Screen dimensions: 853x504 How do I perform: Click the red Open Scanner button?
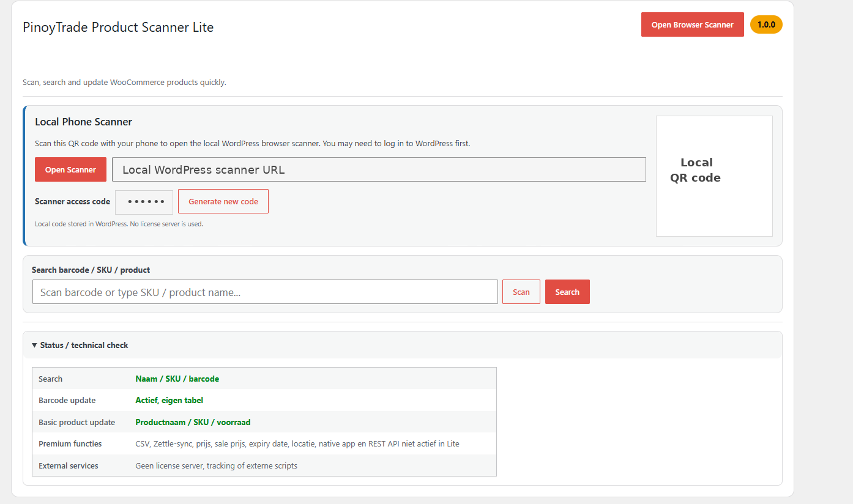click(x=70, y=169)
